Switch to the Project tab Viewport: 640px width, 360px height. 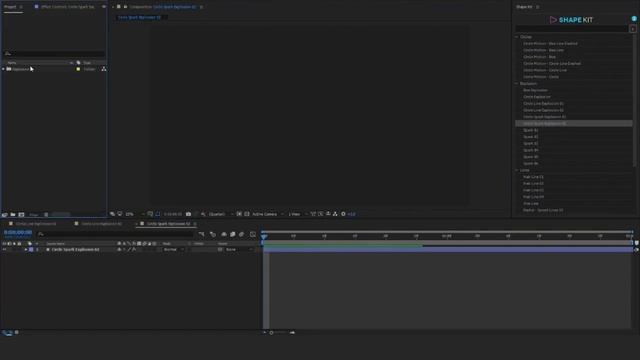pos(10,7)
